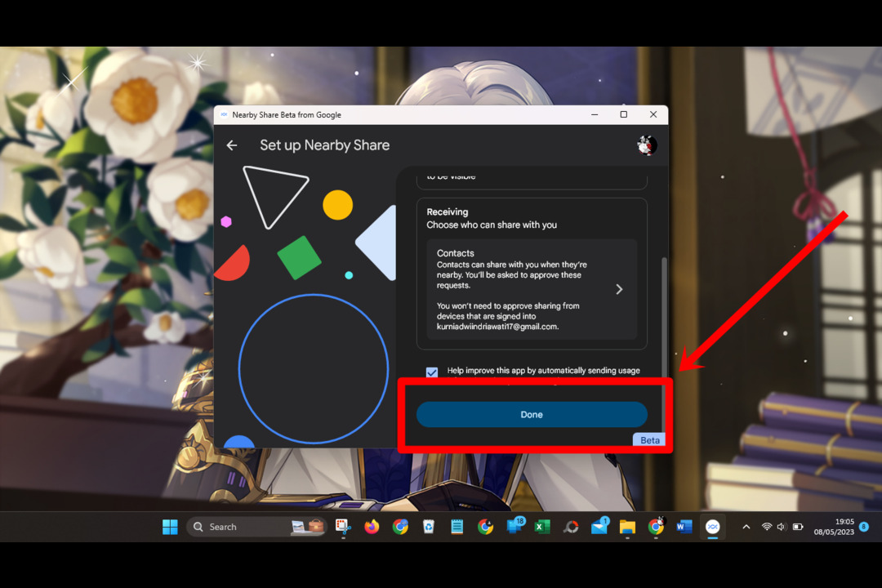Open the first Chrome icon after Firefox
Viewport: 882px width, 588px height.
click(400, 527)
